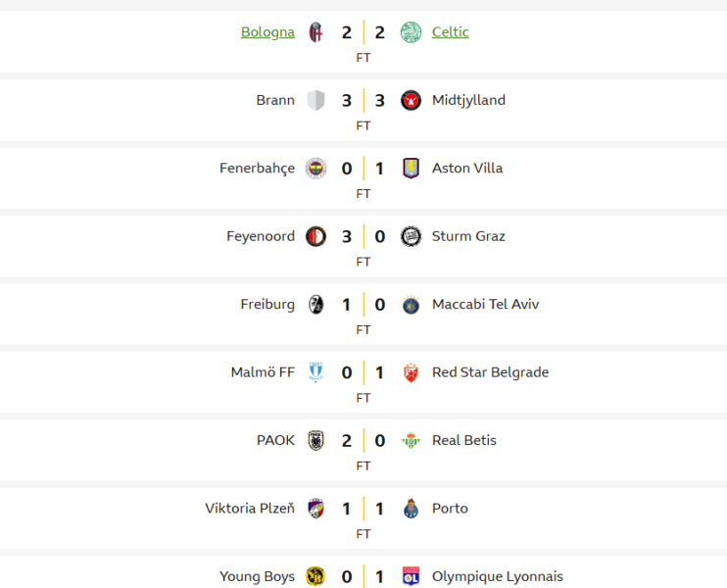
Task: Select the Red Star Belgrade crest
Action: [x=411, y=372]
